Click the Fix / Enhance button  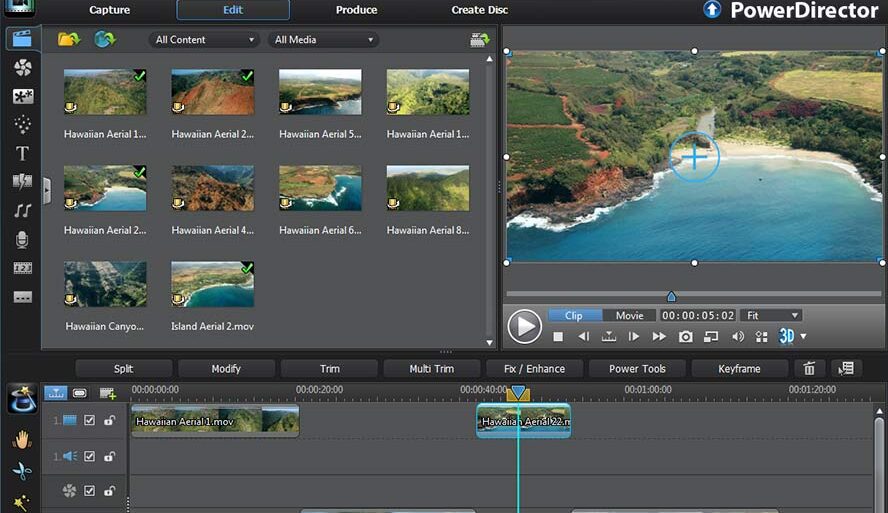pyautogui.click(x=534, y=369)
